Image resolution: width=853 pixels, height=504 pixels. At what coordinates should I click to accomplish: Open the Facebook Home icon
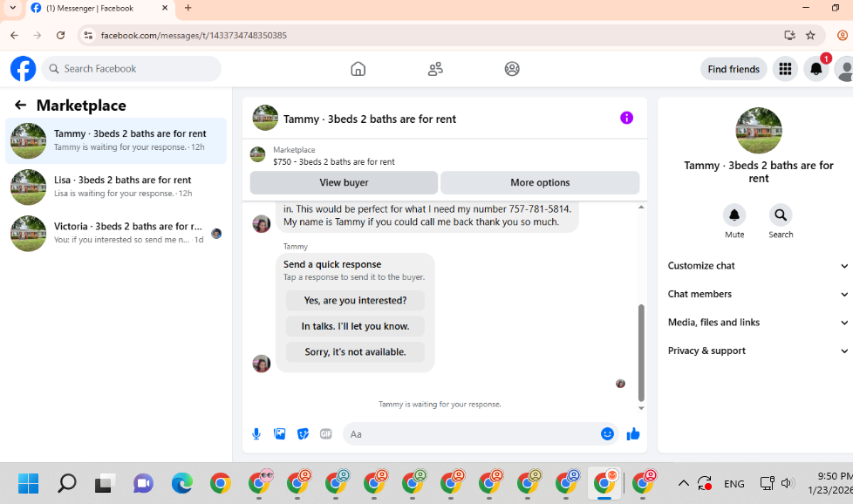(358, 69)
